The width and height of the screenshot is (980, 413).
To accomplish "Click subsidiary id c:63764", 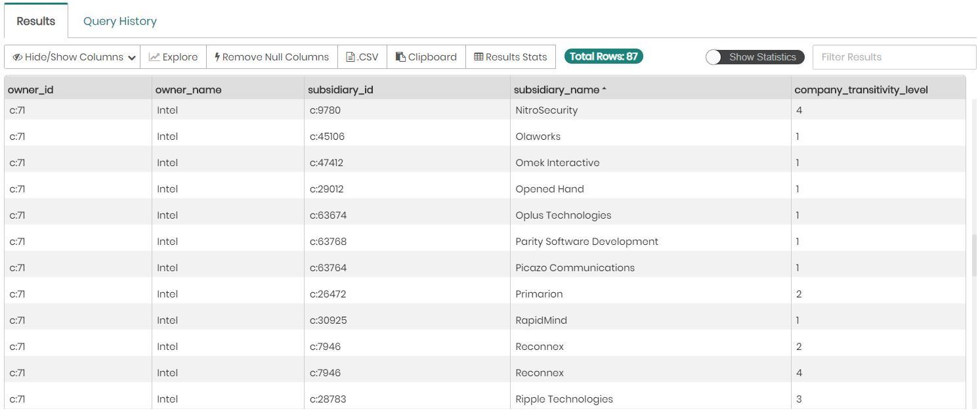I will pyautogui.click(x=328, y=268).
